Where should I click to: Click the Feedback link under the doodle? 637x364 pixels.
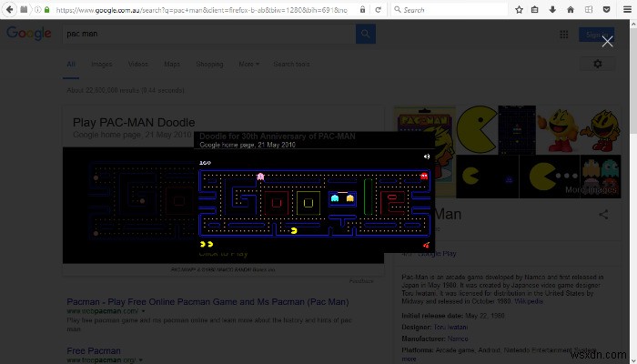[361, 281]
